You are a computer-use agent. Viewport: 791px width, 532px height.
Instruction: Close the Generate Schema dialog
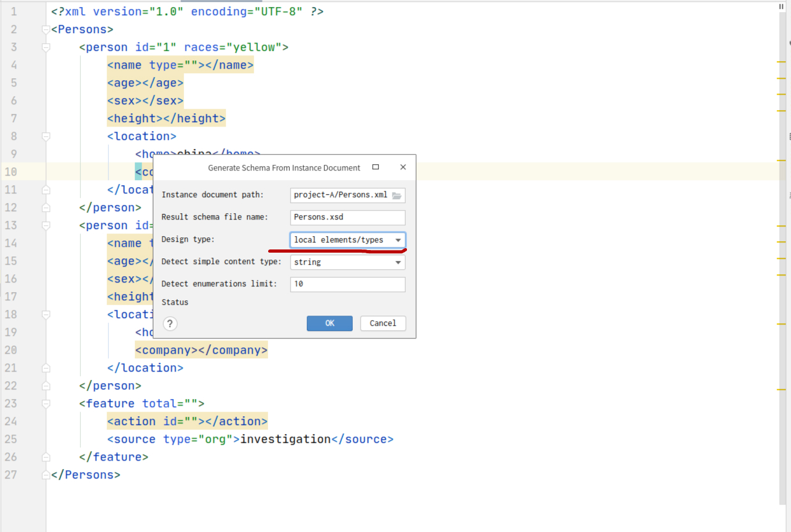coord(403,167)
